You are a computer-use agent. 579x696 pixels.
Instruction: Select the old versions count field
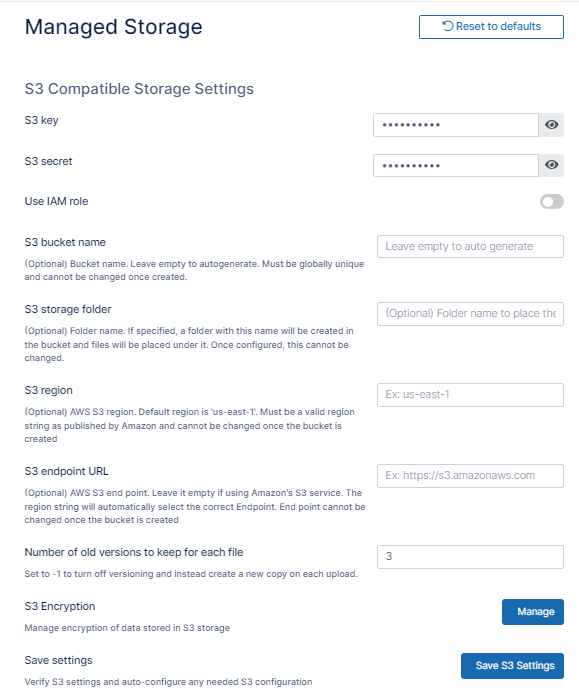(x=470, y=557)
